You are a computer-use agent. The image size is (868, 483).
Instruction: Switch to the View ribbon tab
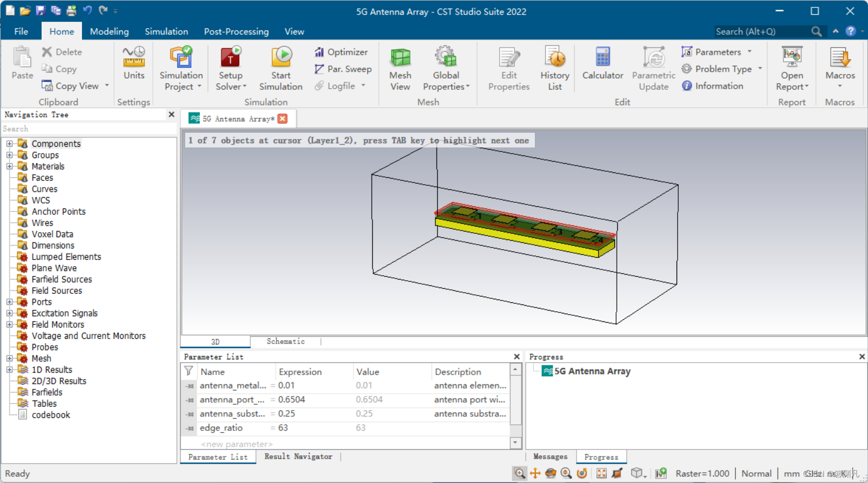294,32
